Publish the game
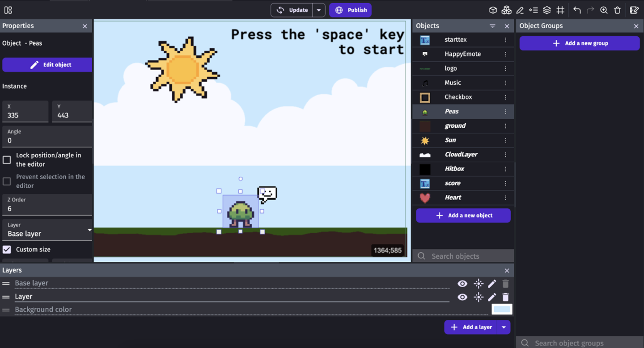 pyautogui.click(x=350, y=10)
